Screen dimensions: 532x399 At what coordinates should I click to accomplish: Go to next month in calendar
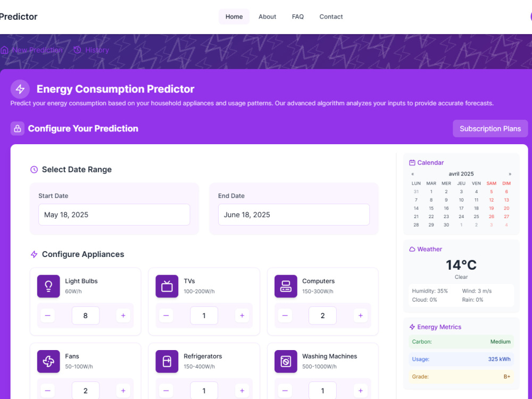click(x=510, y=174)
